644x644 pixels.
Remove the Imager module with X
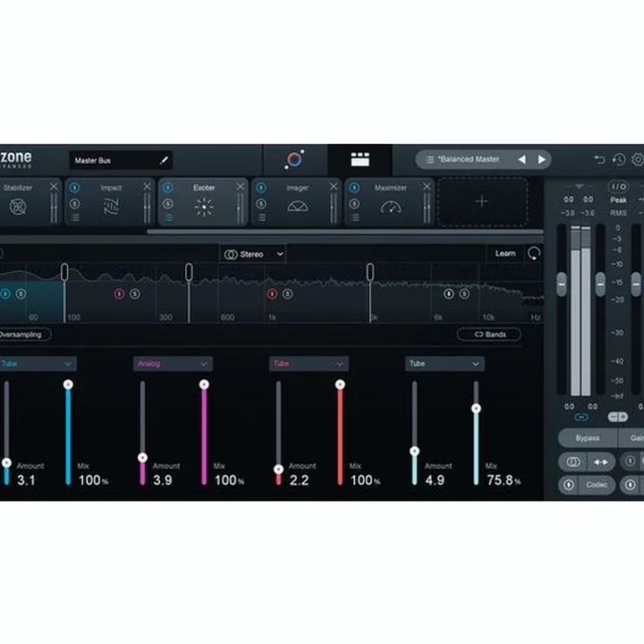[x=334, y=187]
